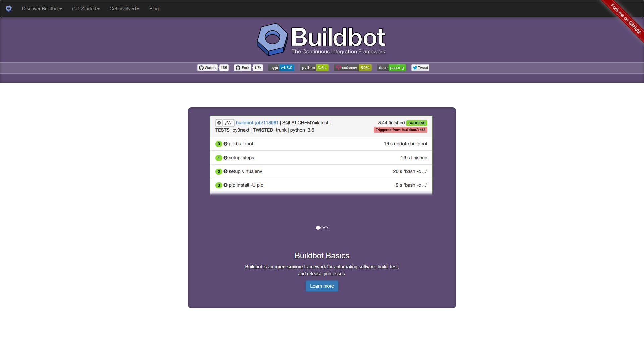This screenshot has height=362, width=644.
Task: Click the '8:44 finished' text
Action: [391, 123]
